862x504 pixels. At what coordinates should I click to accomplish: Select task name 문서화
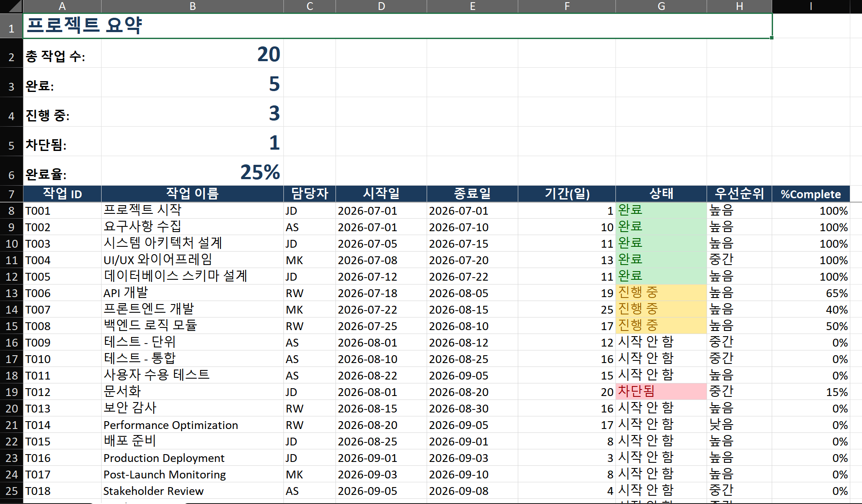click(192, 392)
